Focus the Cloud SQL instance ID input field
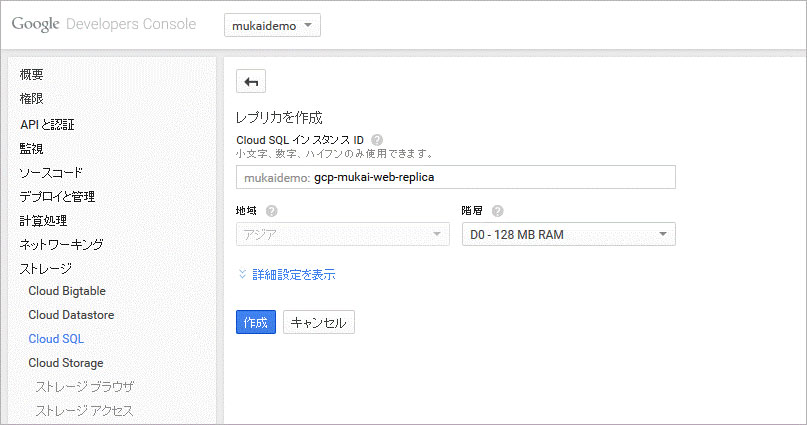The width and height of the screenshot is (807, 425). tap(455, 177)
